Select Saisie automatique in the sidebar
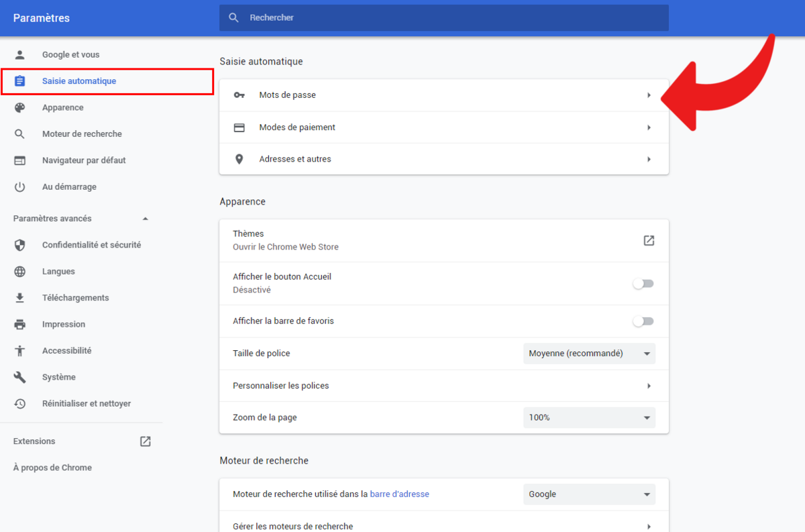 pos(79,81)
